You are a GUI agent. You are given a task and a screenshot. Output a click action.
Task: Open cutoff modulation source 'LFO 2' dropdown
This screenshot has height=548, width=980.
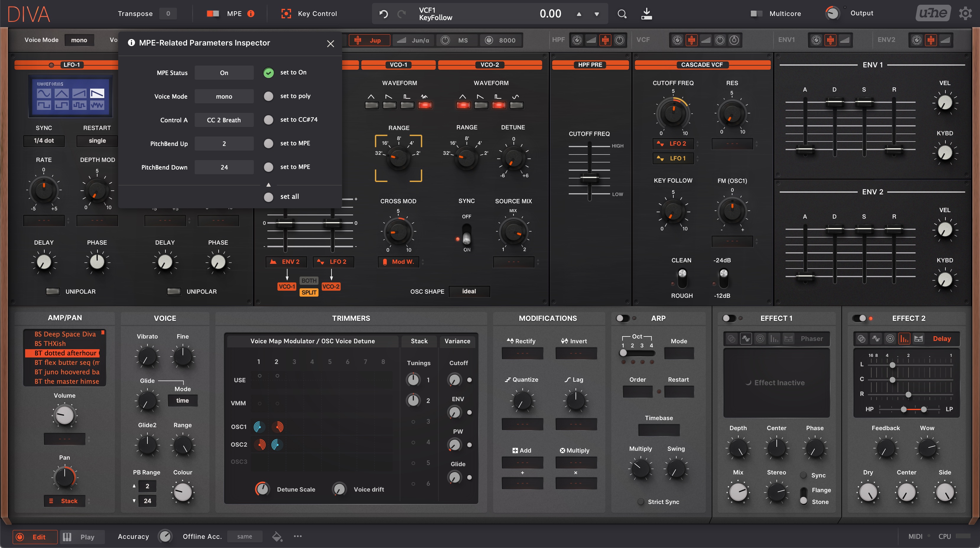[673, 144]
